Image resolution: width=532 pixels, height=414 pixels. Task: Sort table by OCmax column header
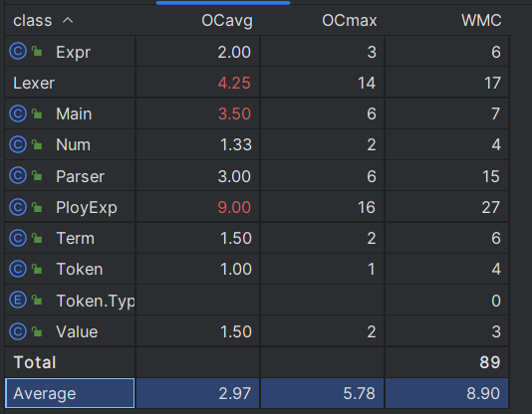pyautogui.click(x=350, y=20)
